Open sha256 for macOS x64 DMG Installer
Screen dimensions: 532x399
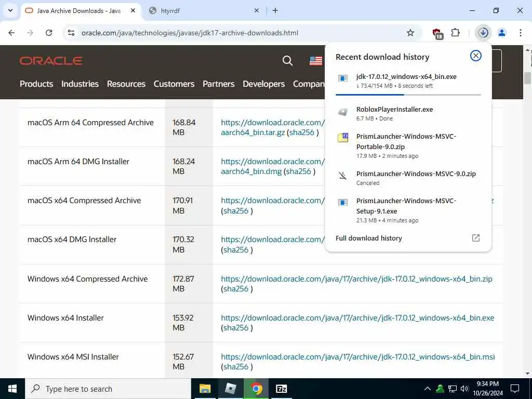pos(235,250)
